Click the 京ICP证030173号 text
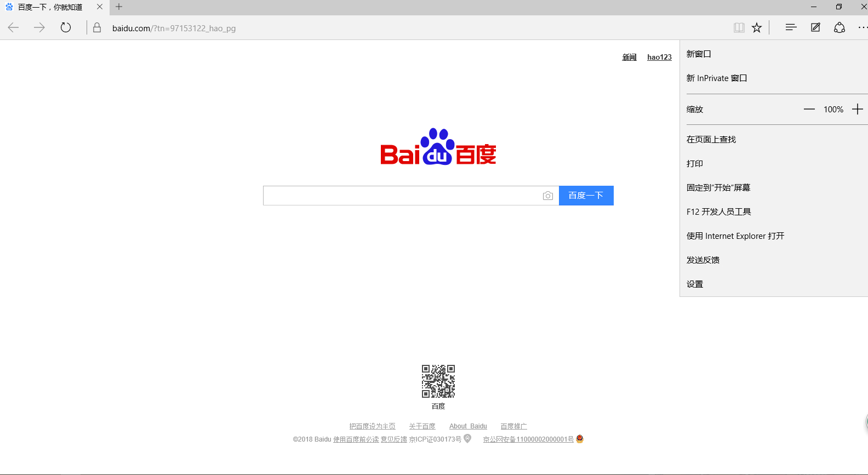The width and height of the screenshot is (868, 475). [x=435, y=439]
